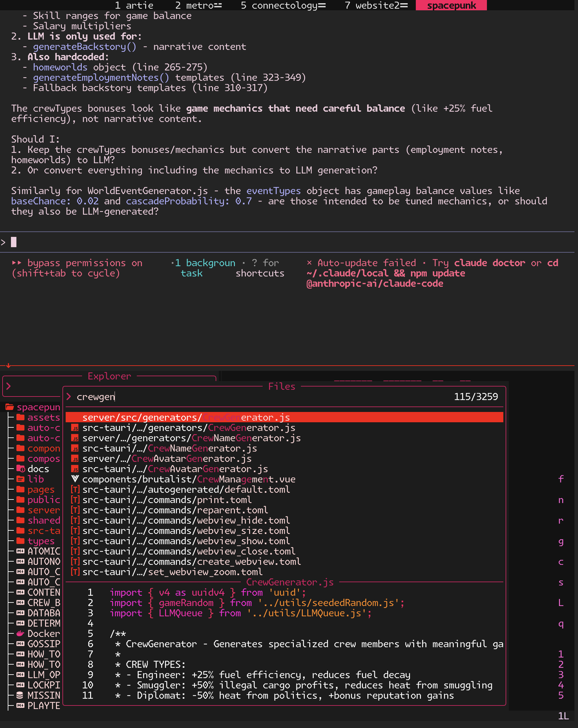The image size is (578, 728).
Task: Switch to the website2 tmux window
Action: (x=375, y=5)
